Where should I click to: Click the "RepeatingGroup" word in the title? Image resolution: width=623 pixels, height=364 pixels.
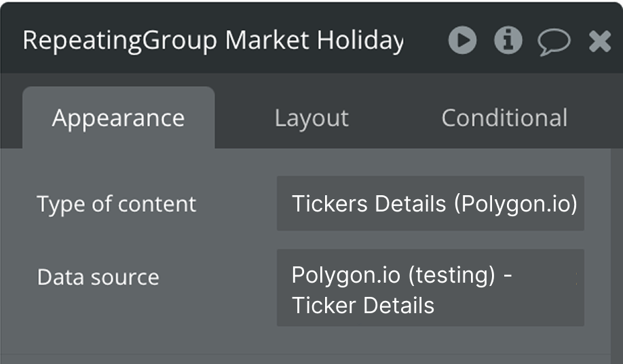point(120,41)
